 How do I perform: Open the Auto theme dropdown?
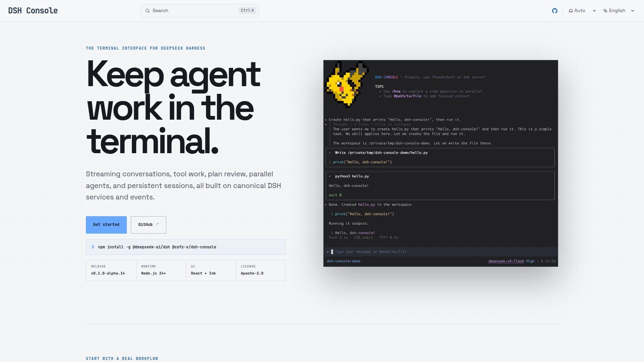[582, 11]
